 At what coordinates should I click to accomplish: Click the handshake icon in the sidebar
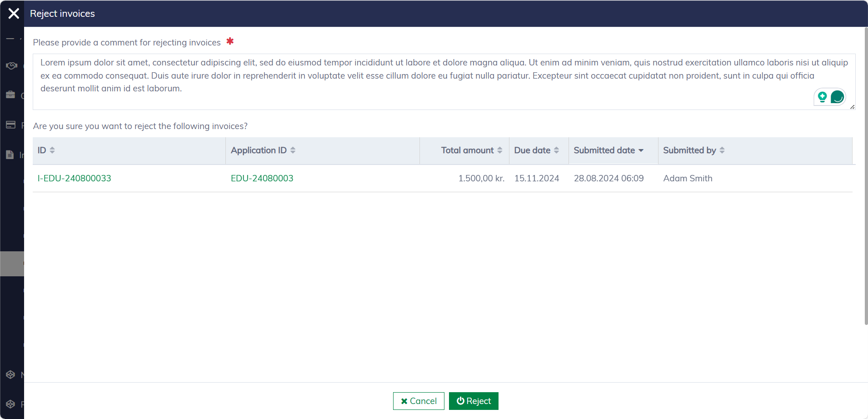tap(11, 66)
